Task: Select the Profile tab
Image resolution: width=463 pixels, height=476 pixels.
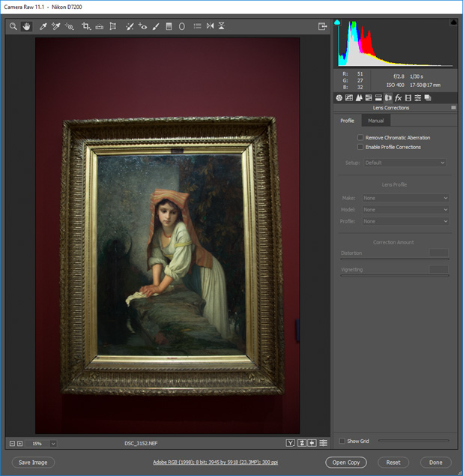Action: pyautogui.click(x=347, y=121)
